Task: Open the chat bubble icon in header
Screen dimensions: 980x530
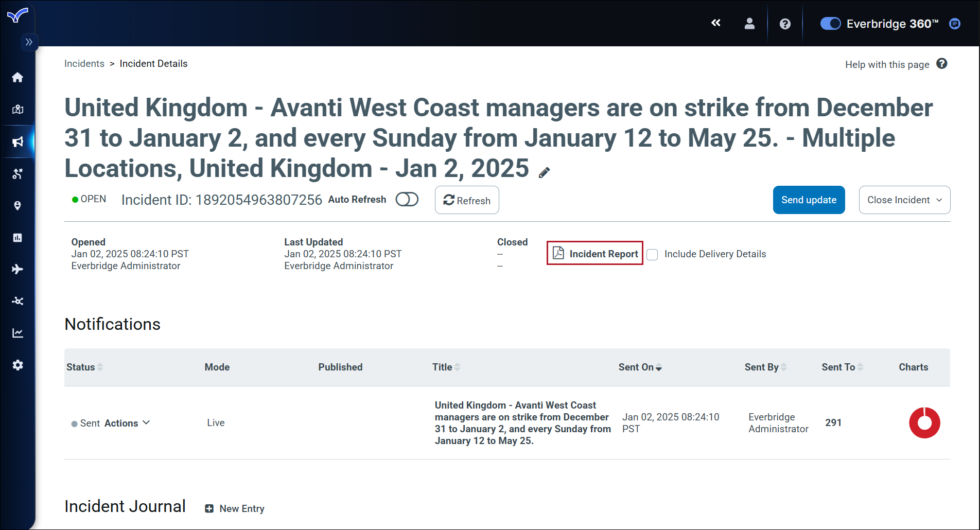Action: pos(955,24)
